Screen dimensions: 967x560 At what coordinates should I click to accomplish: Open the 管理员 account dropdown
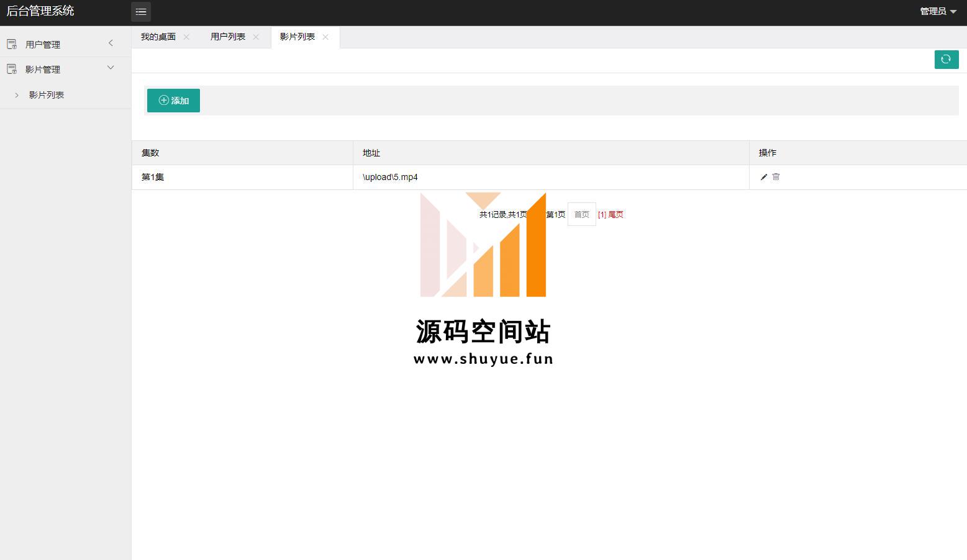(x=938, y=11)
